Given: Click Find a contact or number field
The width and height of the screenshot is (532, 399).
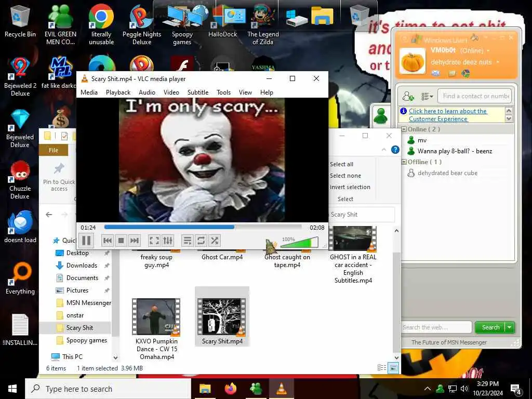Looking at the screenshot, I should (x=474, y=96).
